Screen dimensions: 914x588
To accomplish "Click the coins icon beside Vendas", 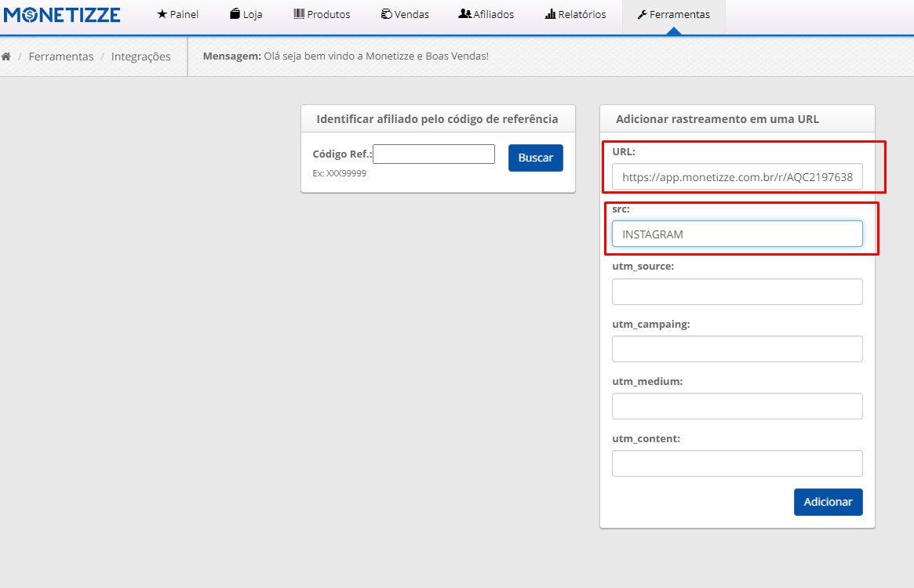I will point(385,14).
